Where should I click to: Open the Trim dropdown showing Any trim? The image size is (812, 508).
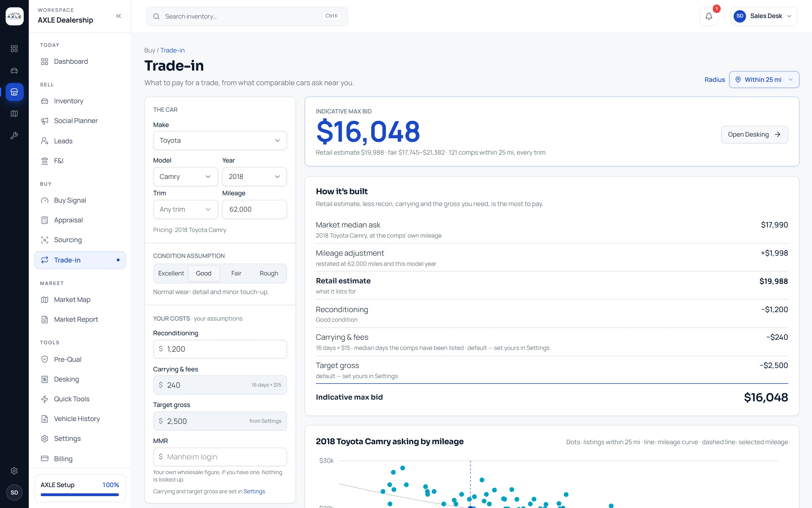[186, 209]
